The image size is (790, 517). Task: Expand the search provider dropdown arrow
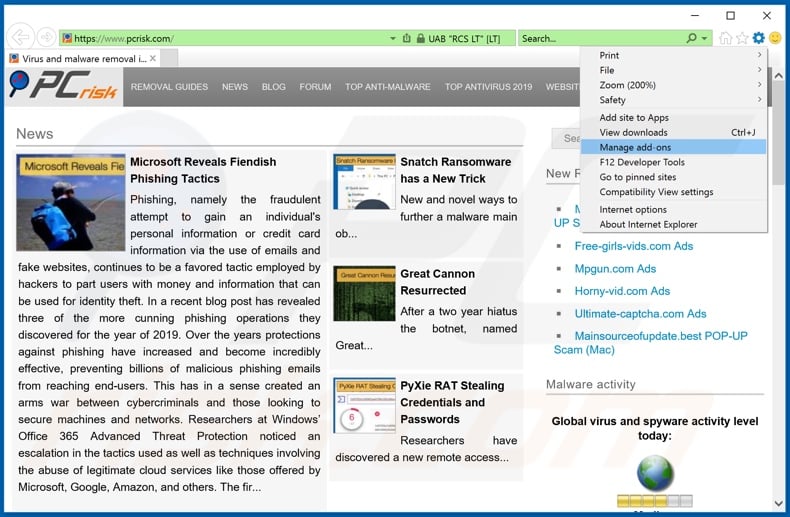pyautogui.click(x=704, y=38)
